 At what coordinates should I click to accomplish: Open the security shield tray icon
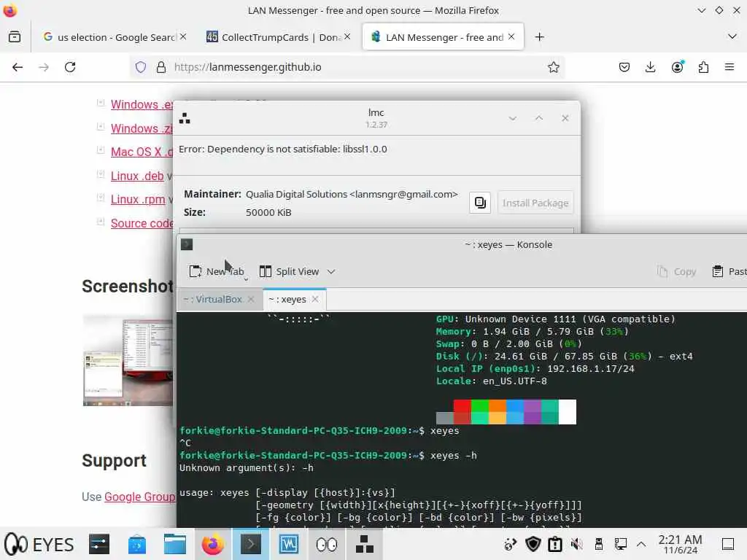533,544
